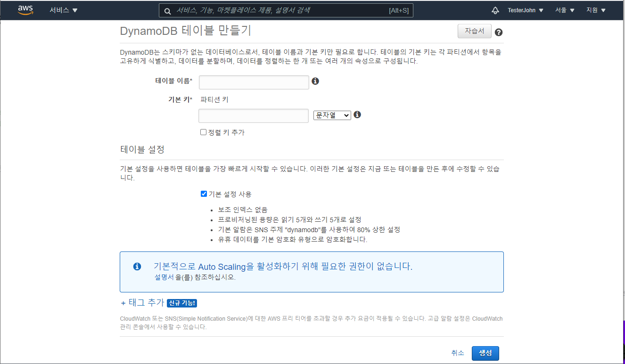Expand the 태그 추가 section
This screenshot has width=625, height=364.
[142, 303]
